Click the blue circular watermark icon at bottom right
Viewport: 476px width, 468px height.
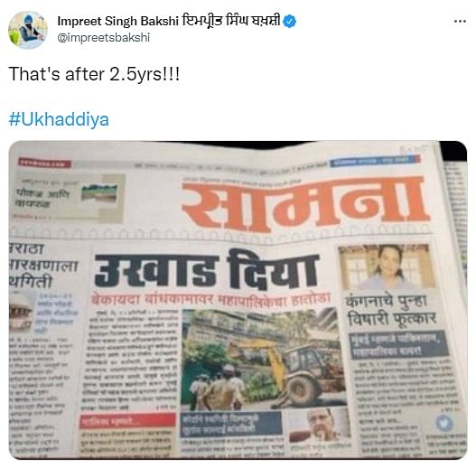click(444, 423)
